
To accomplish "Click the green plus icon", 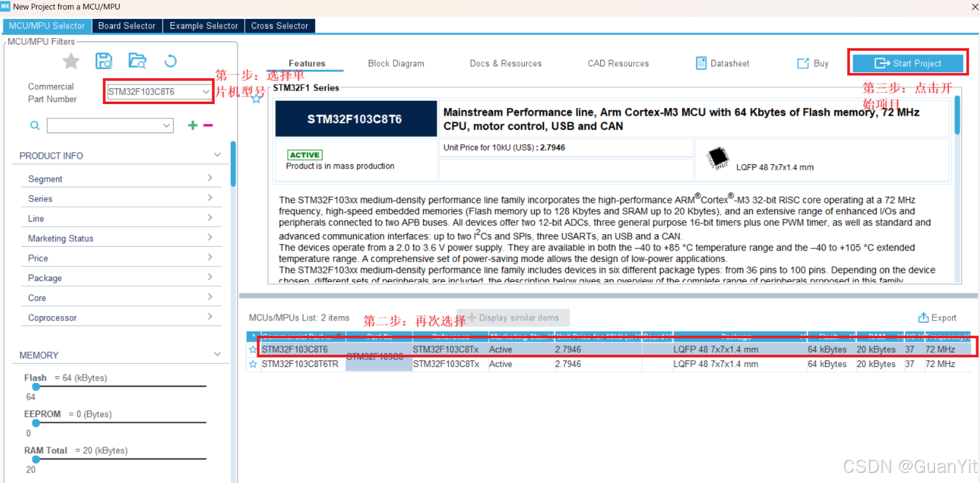I will point(192,126).
